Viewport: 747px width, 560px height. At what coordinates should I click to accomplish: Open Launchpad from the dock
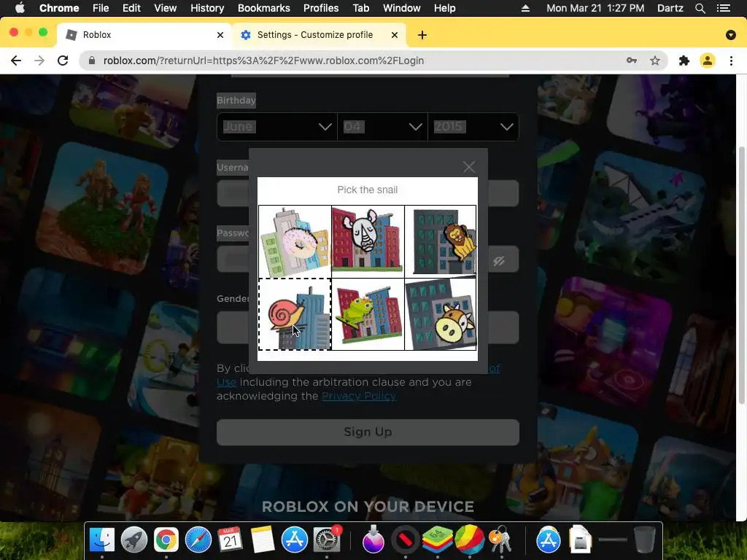click(134, 540)
